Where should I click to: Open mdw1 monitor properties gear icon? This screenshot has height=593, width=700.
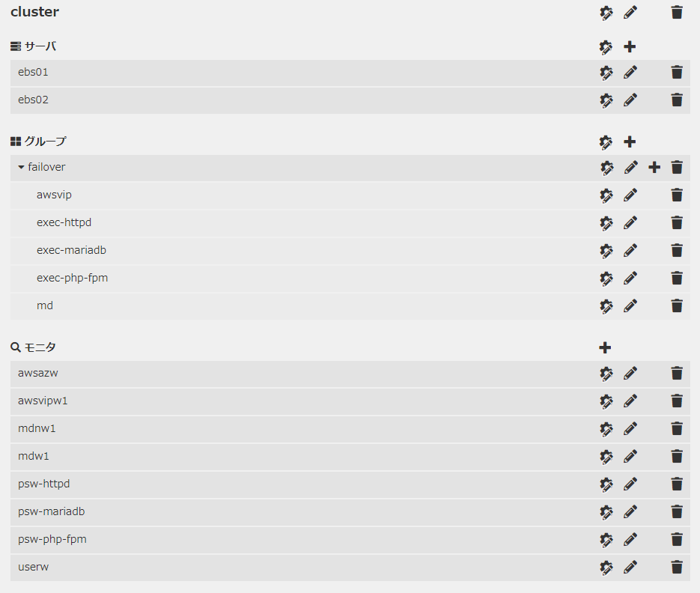(606, 457)
